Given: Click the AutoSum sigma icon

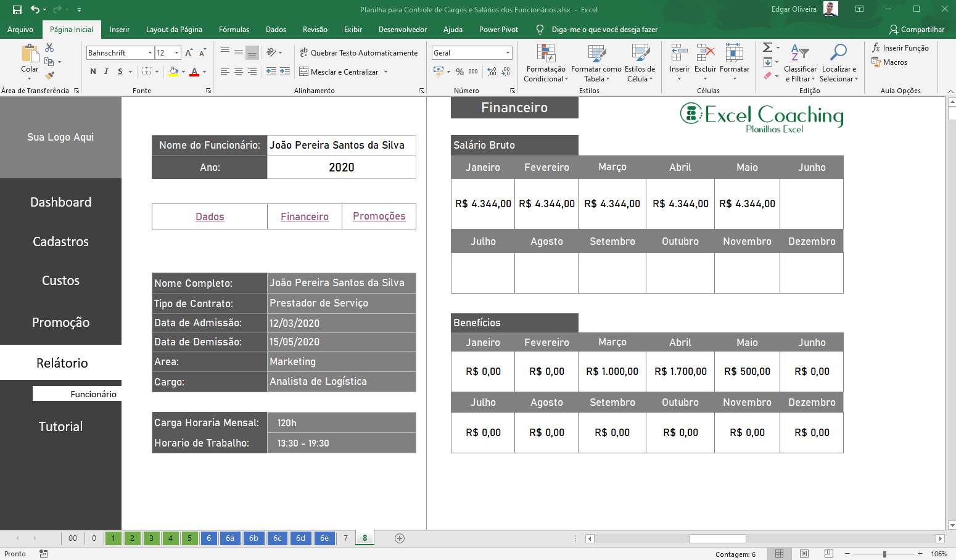Looking at the screenshot, I should [767, 47].
